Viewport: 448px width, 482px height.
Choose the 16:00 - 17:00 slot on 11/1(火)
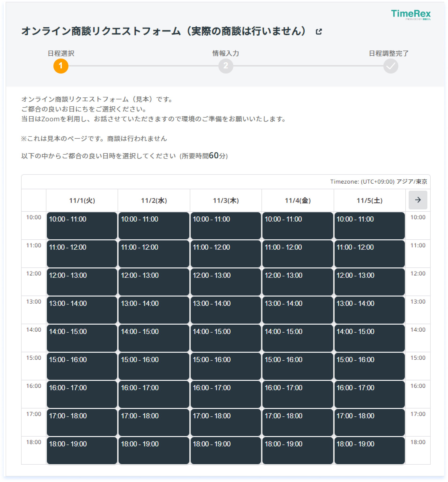[x=82, y=394]
